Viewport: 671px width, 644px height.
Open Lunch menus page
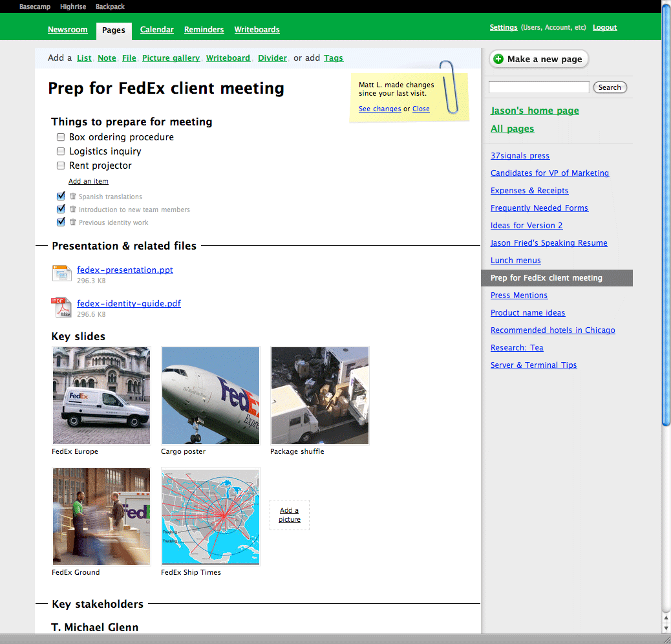coord(515,260)
